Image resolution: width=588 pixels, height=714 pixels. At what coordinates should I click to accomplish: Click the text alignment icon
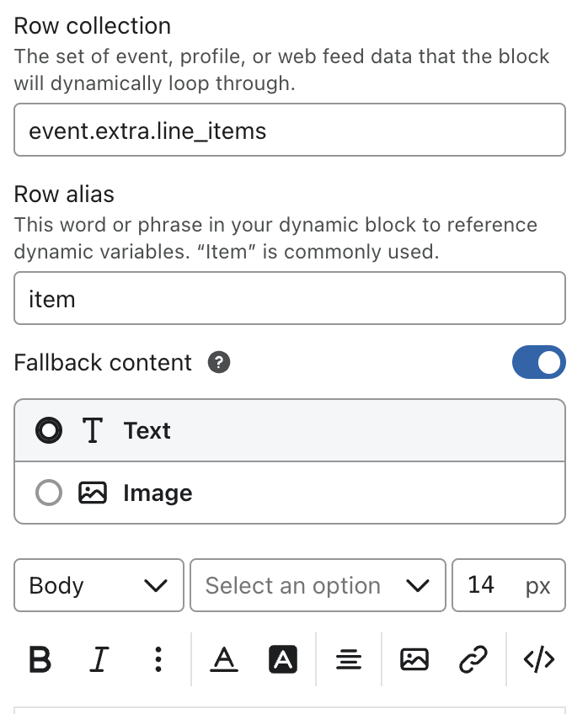point(349,660)
